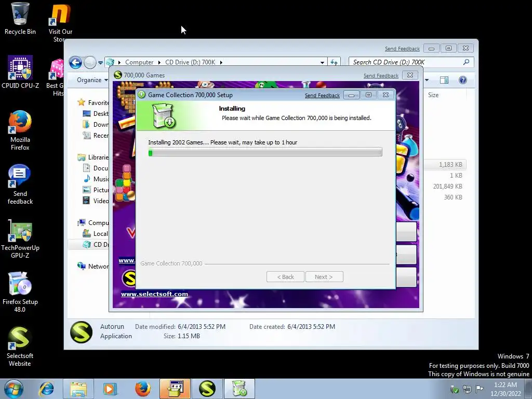
Task: Open Internet Explorer from the taskbar
Action: pyautogui.click(x=46, y=389)
